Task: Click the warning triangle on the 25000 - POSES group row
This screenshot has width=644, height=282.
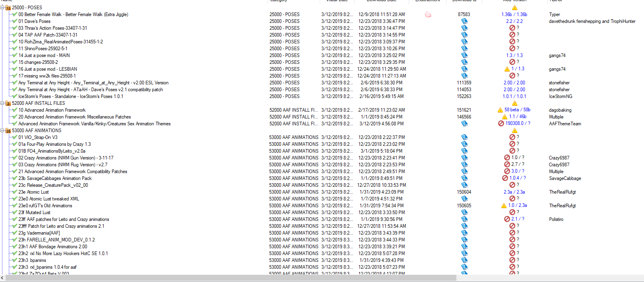Action: (515, 8)
